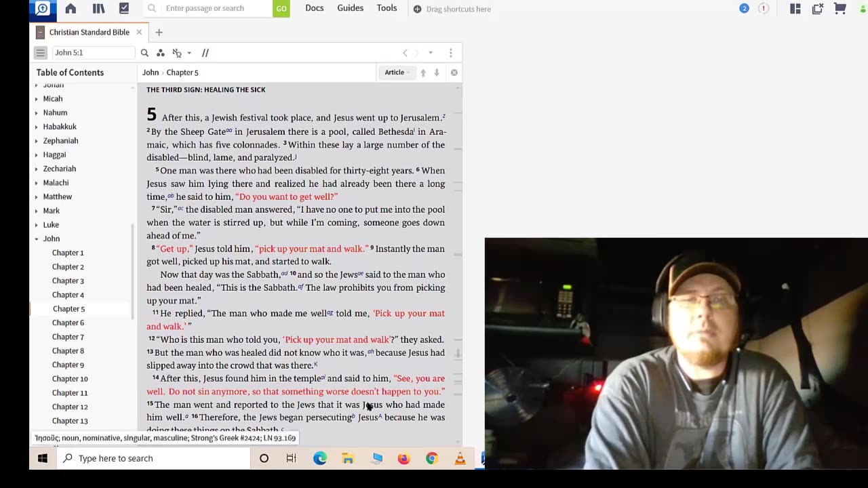Open the Layouts icon

(795, 9)
